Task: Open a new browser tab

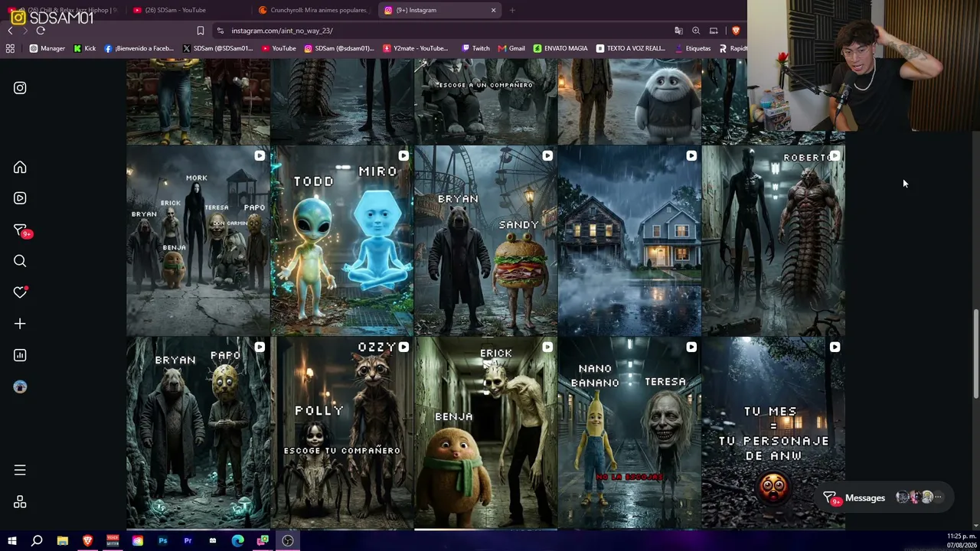Action: click(512, 10)
